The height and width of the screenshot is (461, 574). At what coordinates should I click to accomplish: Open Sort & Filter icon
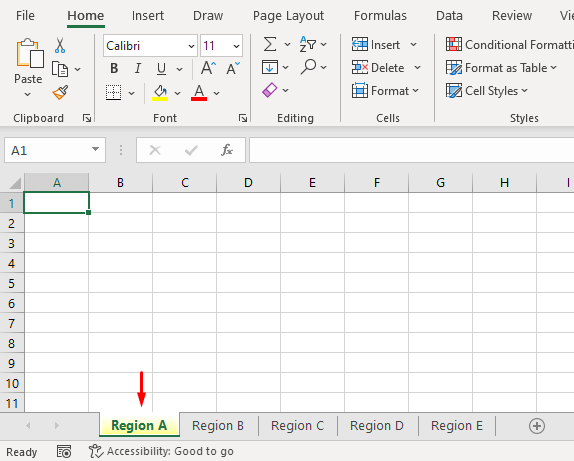click(308, 44)
